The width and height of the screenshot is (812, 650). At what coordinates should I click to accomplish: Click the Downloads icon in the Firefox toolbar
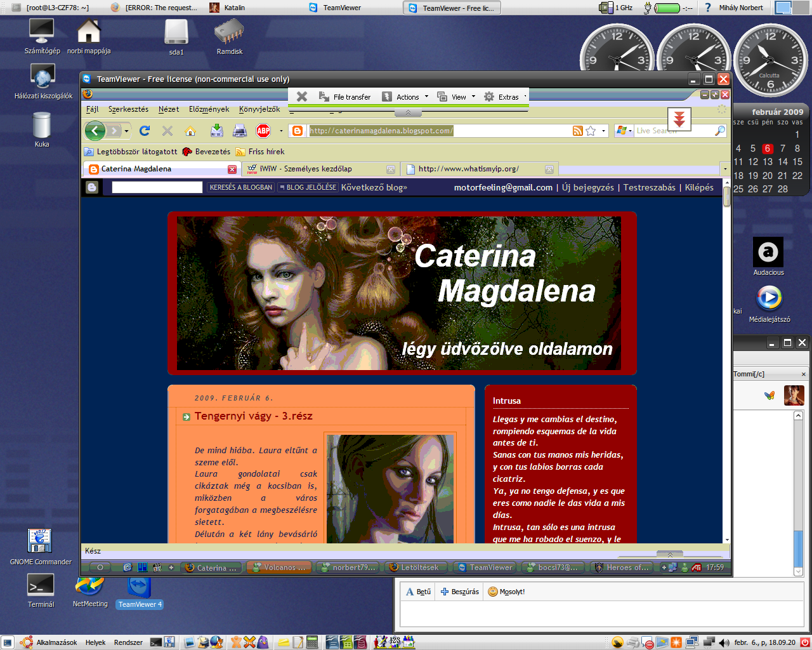(216, 131)
